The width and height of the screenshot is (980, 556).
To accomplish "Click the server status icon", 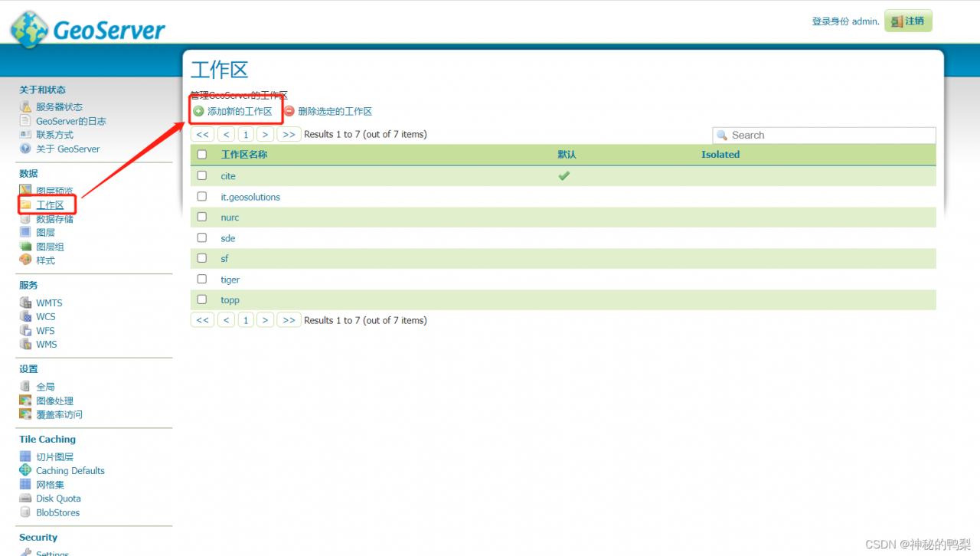I will (25, 106).
